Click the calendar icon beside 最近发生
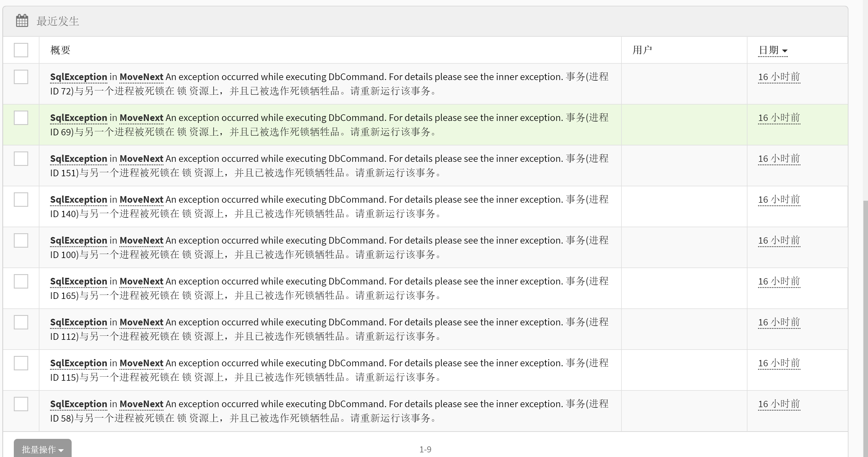The width and height of the screenshot is (868, 457). [x=22, y=21]
